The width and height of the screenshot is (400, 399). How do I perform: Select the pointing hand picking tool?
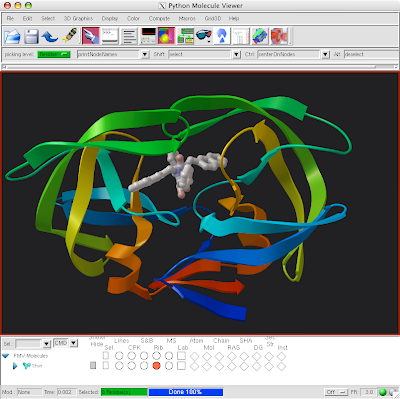tap(91, 36)
